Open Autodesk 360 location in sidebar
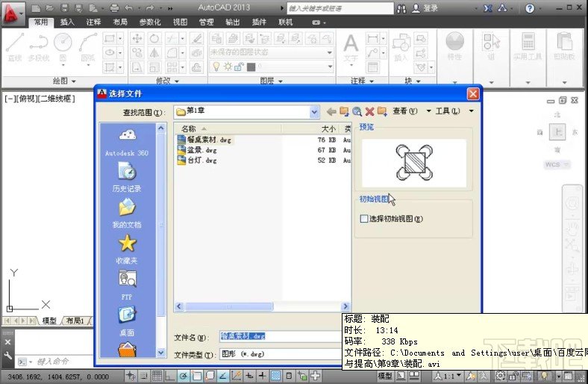This screenshot has height=384, width=588. pos(127,142)
